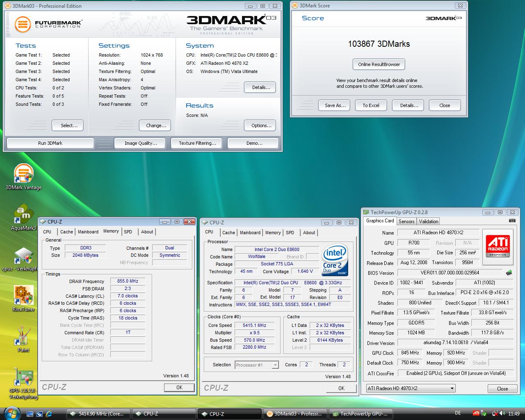Click Image Quality... button
This screenshot has height=420, width=525.
tap(141, 143)
